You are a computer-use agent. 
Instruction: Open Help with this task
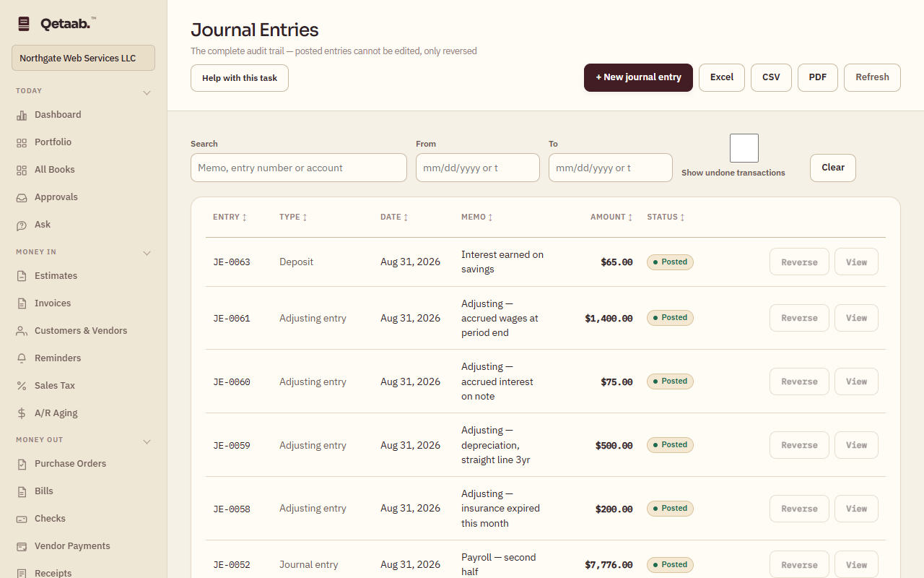tap(240, 78)
